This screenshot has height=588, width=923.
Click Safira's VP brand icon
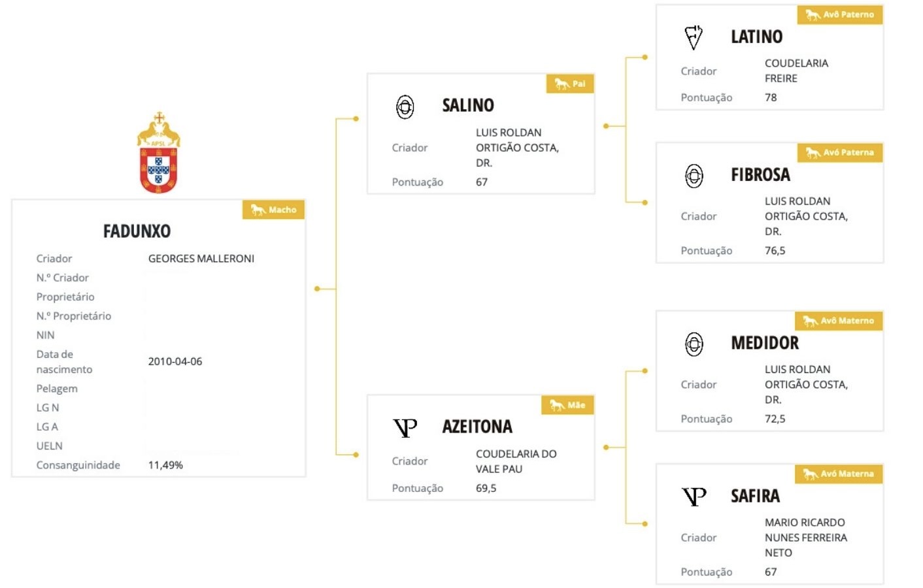694,497
